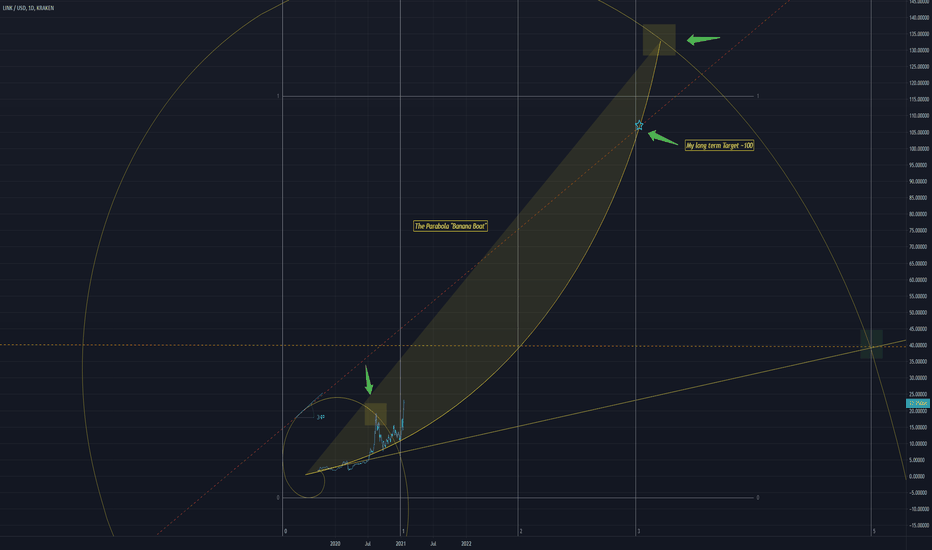Click the Fib time zone label 2
Screen dimensions: 932x550
pyautogui.click(x=521, y=532)
